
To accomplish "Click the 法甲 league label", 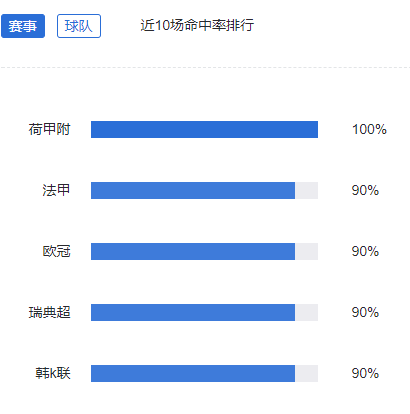I will [x=56, y=190].
